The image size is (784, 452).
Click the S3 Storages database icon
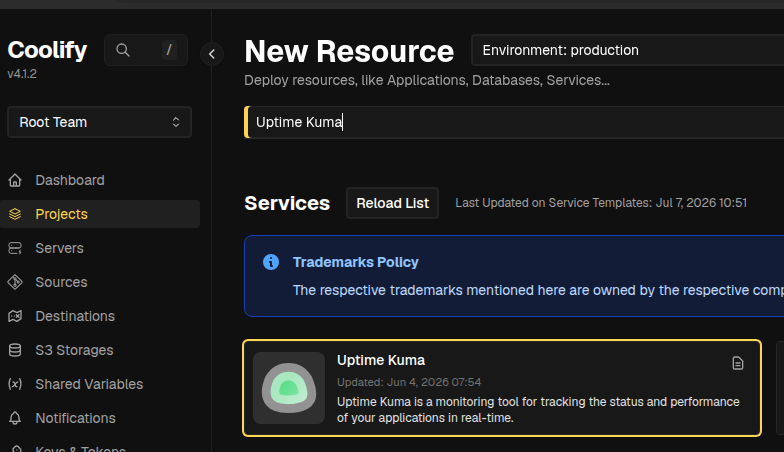[x=15, y=350]
